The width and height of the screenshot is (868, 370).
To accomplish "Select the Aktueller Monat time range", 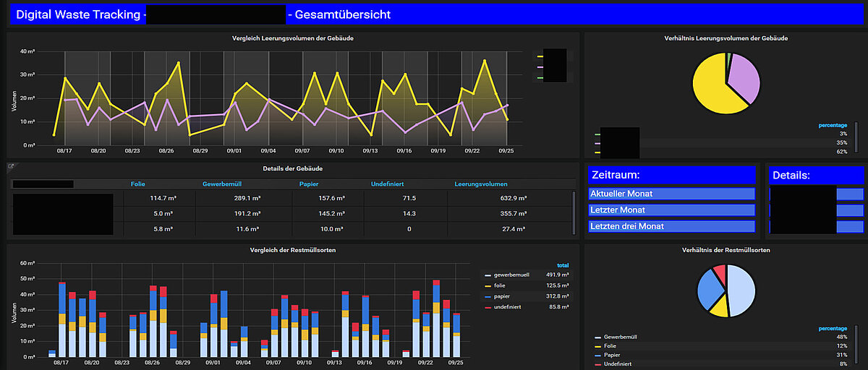I will 672,194.
